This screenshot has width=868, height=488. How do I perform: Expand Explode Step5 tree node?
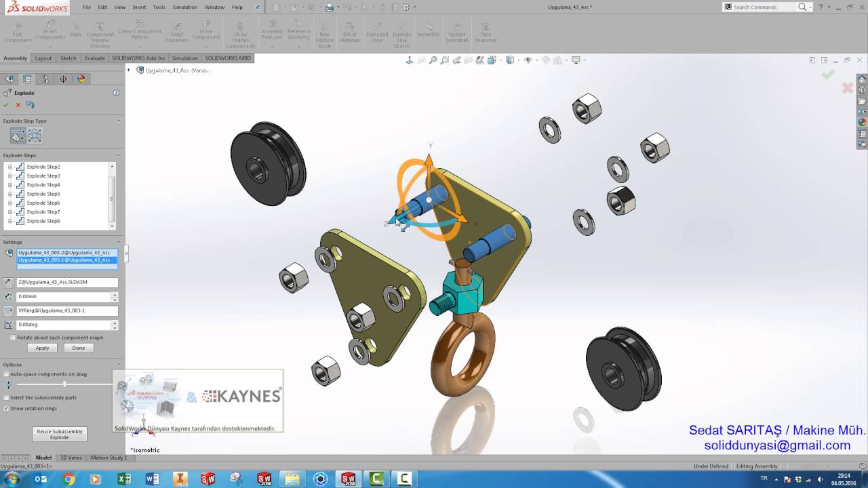pos(10,194)
